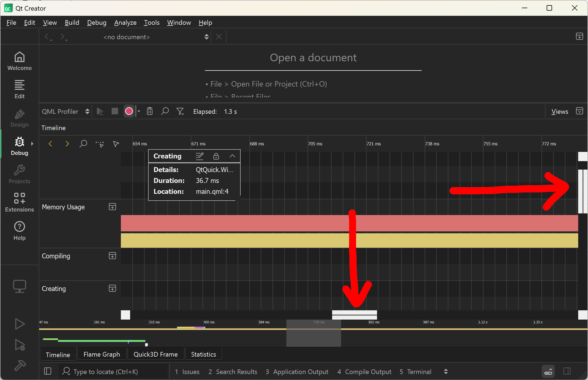Open the Debug menu

tap(97, 23)
